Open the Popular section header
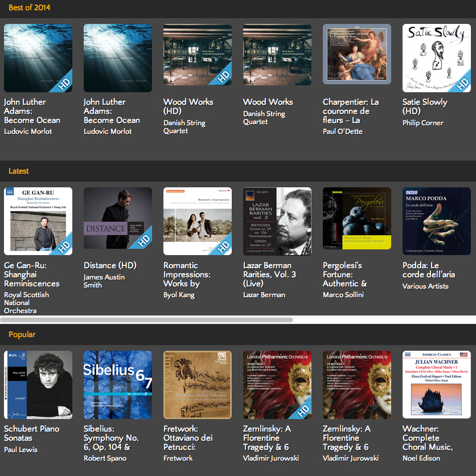 point(22,334)
